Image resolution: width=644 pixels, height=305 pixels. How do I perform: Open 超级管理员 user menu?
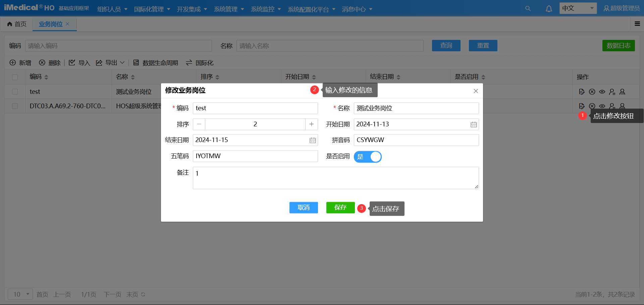point(622,8)
